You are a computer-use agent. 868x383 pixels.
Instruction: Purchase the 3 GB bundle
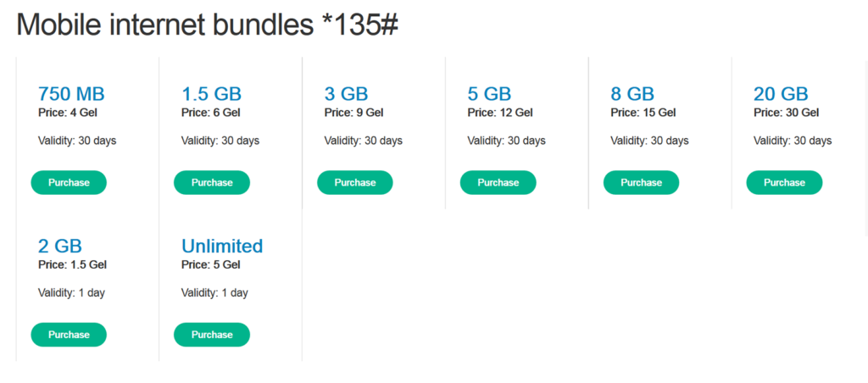(x=355, y=183)
